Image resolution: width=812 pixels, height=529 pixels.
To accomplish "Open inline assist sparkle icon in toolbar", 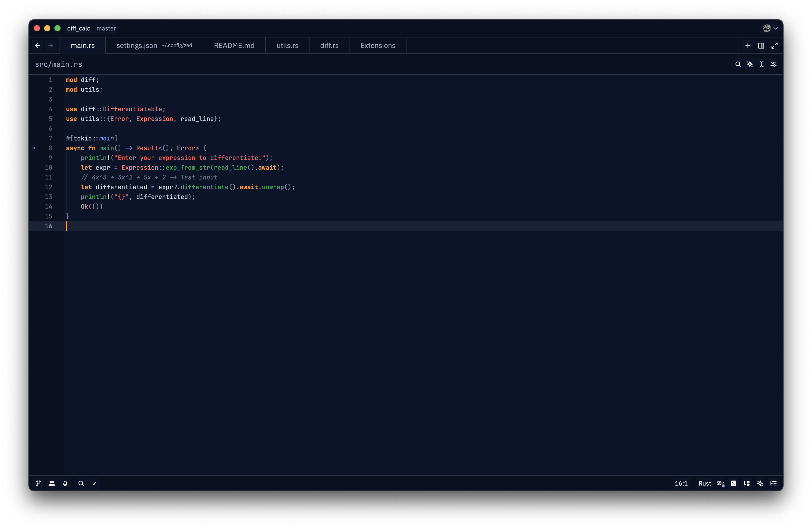I will (x=750, y=64).
